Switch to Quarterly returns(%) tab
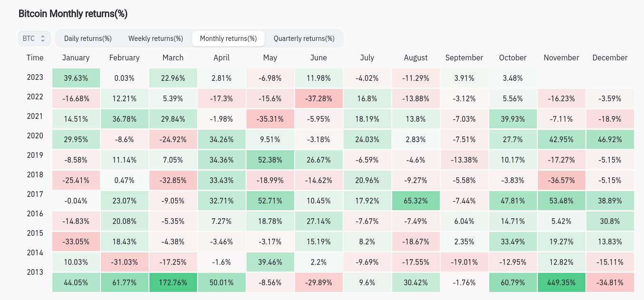 304,39
